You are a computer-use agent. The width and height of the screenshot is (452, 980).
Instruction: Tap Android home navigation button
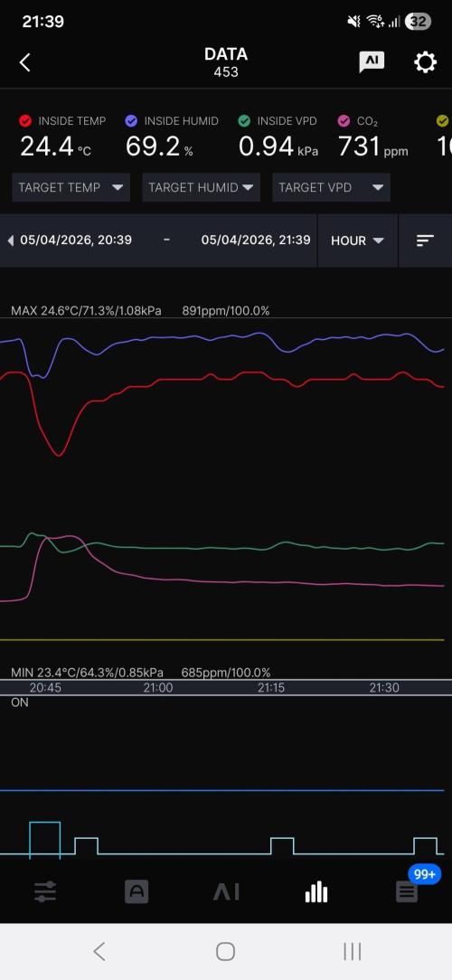click(x=226, y=951)
